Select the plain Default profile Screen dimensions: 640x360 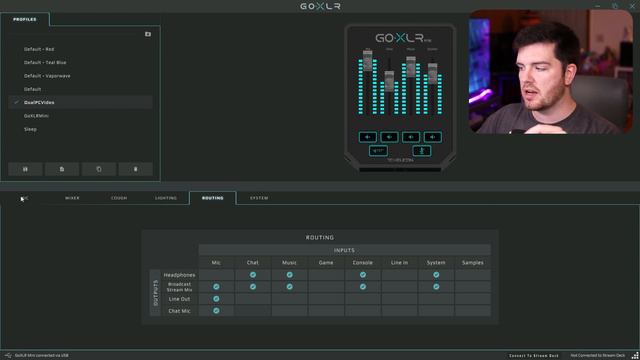click(x=80, y=89)
